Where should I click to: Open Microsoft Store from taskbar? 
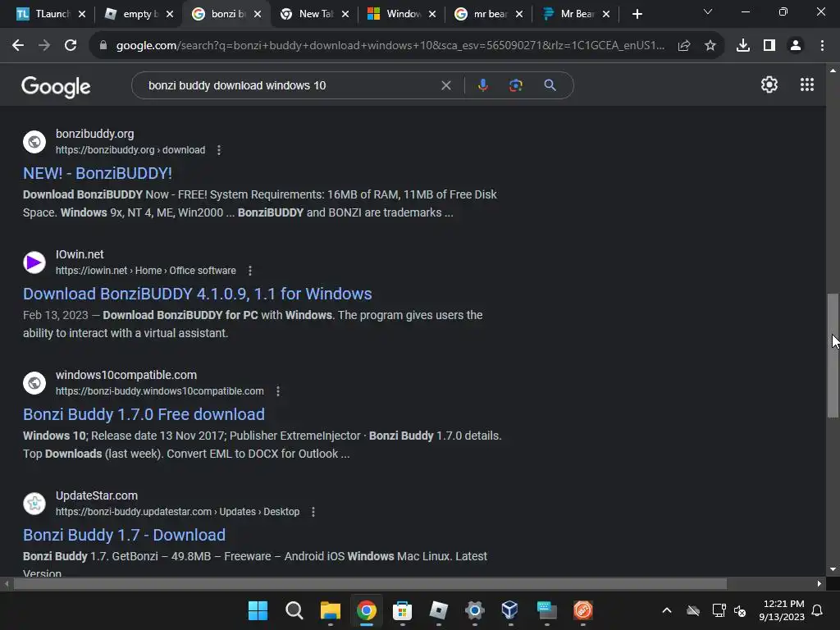(402, 610)
